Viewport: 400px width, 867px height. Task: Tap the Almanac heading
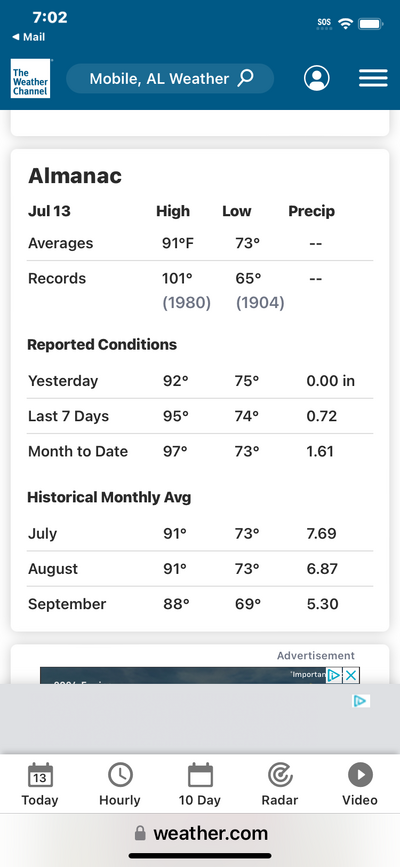tap(75, 176)
